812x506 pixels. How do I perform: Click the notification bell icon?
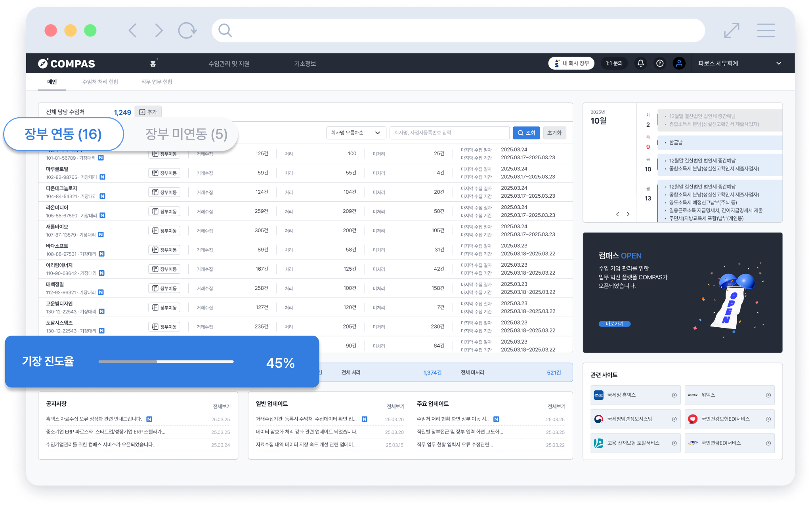click(x=640, y=63)
